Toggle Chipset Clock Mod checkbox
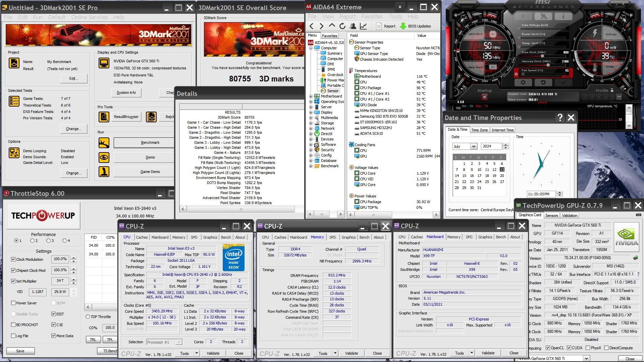The image size is (644, 362). pyautogui.click(x=13, y=270)
